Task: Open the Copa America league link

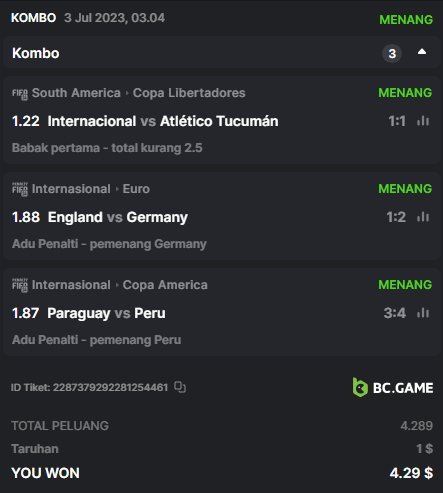Action: click(165, 285)
